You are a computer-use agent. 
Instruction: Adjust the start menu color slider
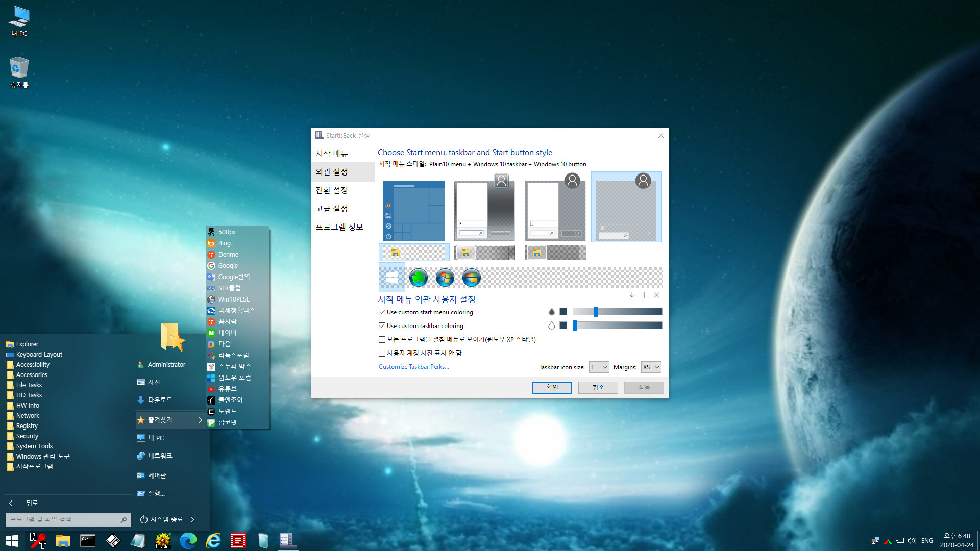[x=617, y=312]
